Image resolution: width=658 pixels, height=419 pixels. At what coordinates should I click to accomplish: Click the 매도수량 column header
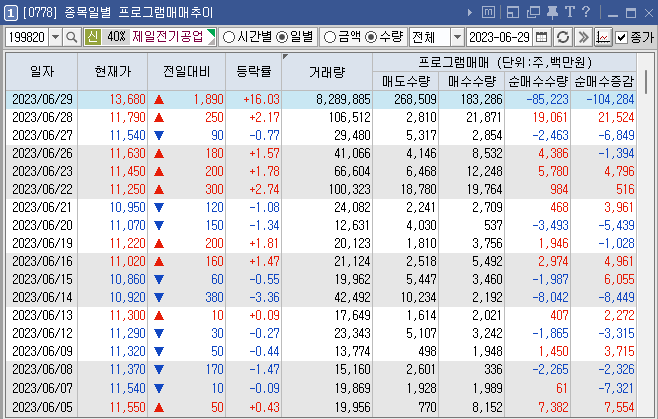coord(406,81)
